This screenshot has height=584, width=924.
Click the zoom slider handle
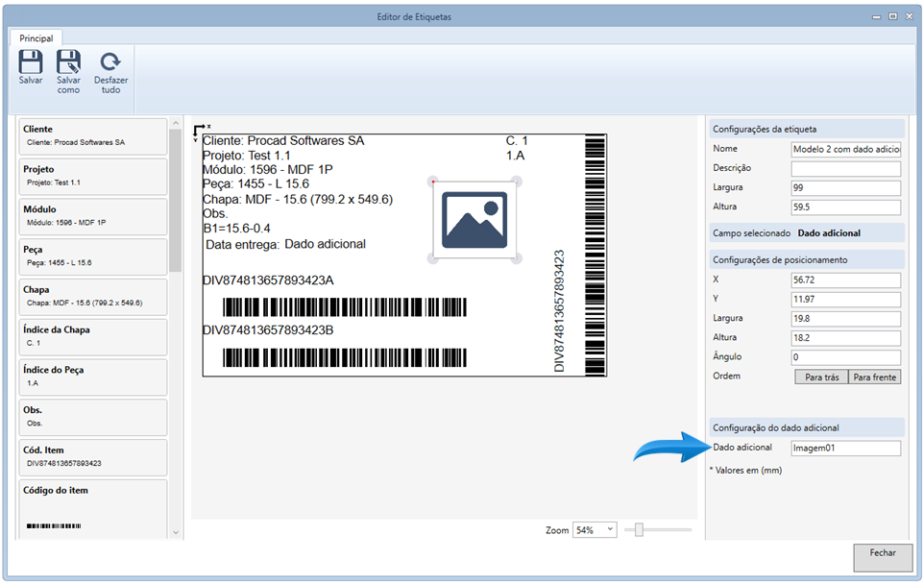point(639,530)
